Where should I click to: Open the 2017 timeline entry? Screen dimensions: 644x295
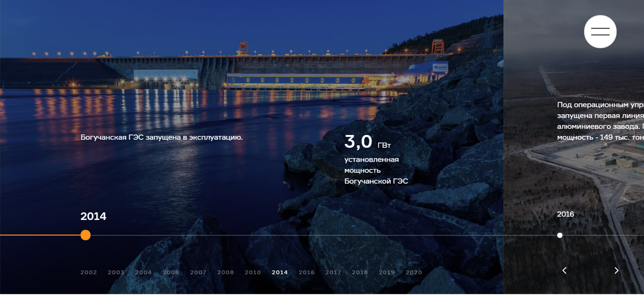tap(333, 272)
